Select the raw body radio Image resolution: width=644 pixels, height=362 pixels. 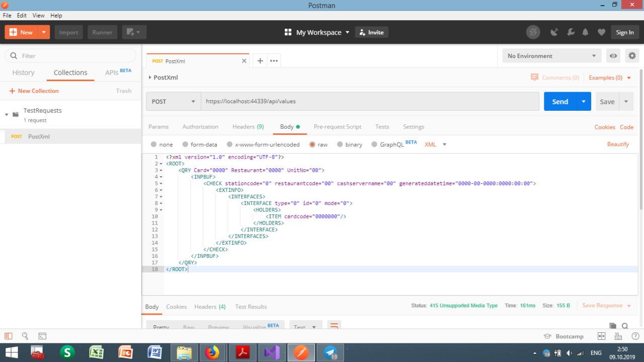312,144
